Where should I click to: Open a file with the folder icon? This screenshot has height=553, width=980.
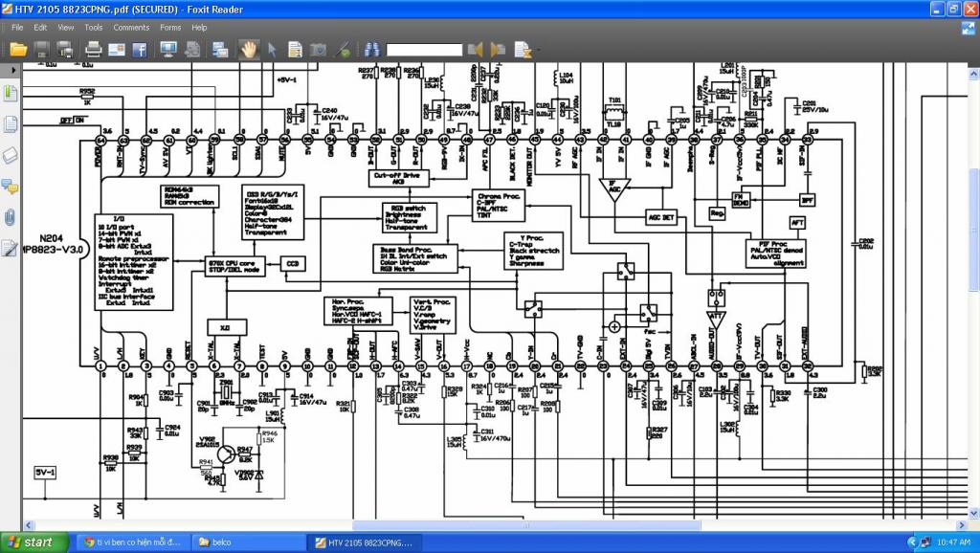[x=18, y=50]
